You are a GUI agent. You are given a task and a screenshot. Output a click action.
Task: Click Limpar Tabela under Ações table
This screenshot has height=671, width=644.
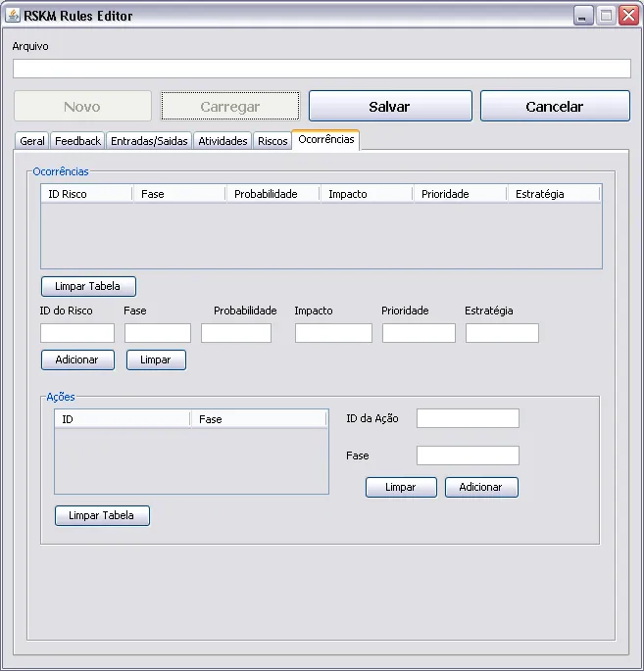[x=102, y=515]
